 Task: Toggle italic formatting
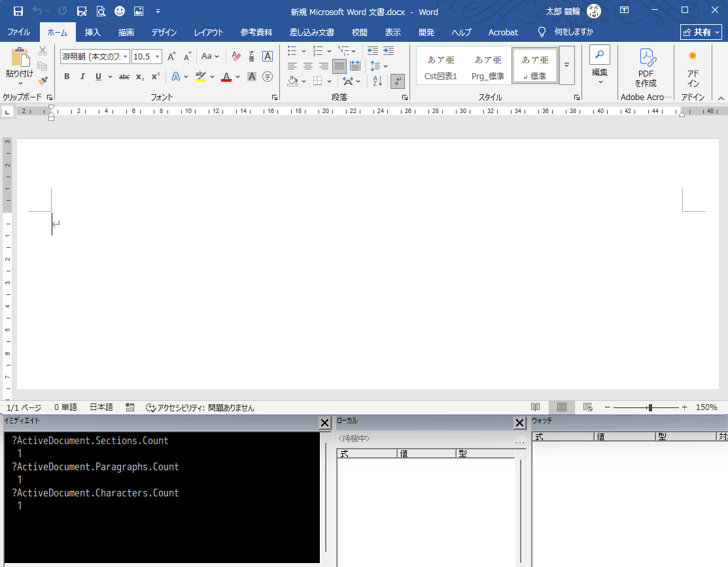click(x=82, y=77)
